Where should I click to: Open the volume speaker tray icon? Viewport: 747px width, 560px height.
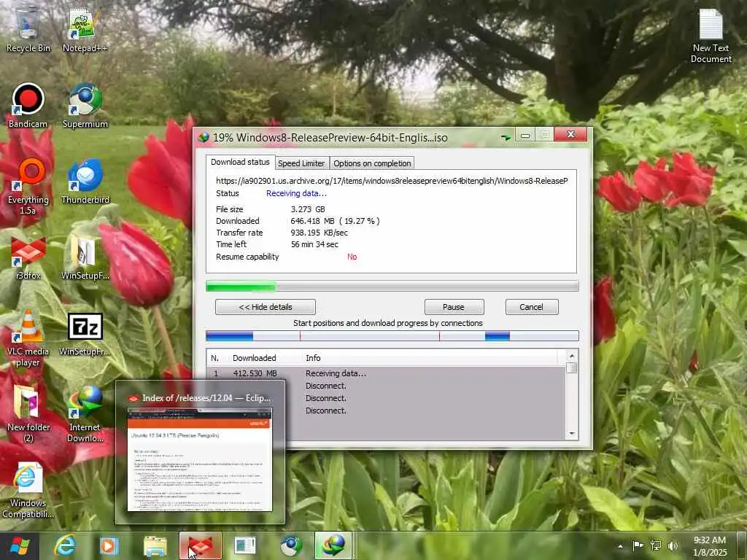[x=673, y=545]
